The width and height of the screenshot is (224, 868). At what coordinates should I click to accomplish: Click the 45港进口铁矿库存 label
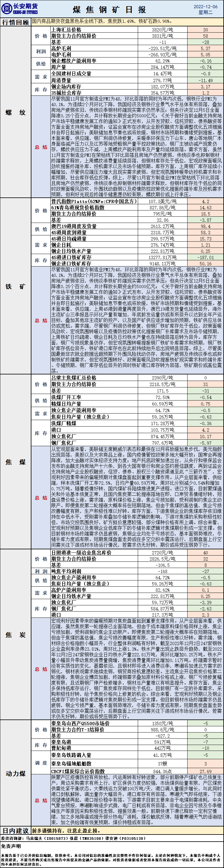pos(71,257)
